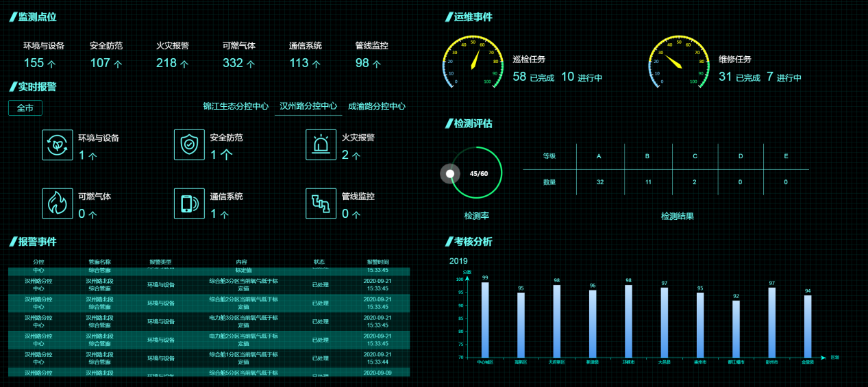Screen dimensions: 868x387
Task: Click the 环境与设备 recycle-leaf alarm icon
Action: click(58, 145)
